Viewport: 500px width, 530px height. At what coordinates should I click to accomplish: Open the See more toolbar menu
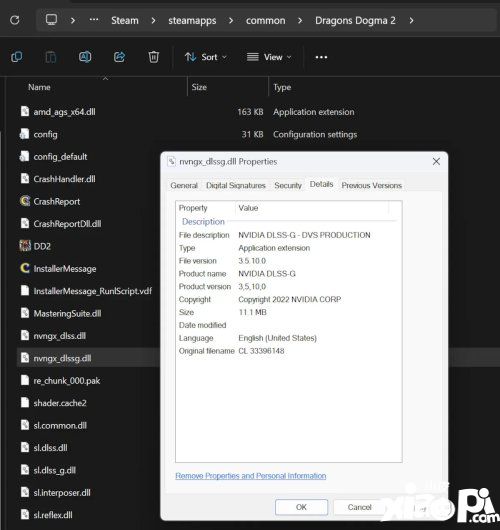click(321, 57)
